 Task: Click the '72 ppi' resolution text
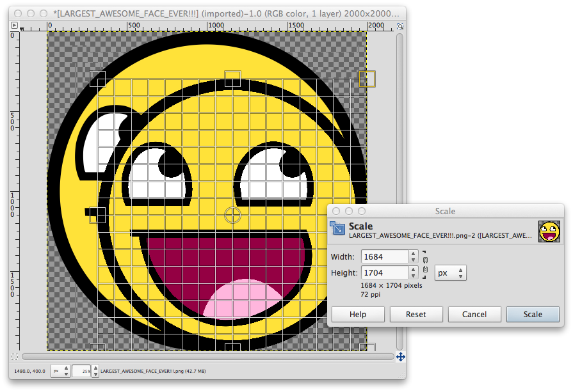[370, 294]
